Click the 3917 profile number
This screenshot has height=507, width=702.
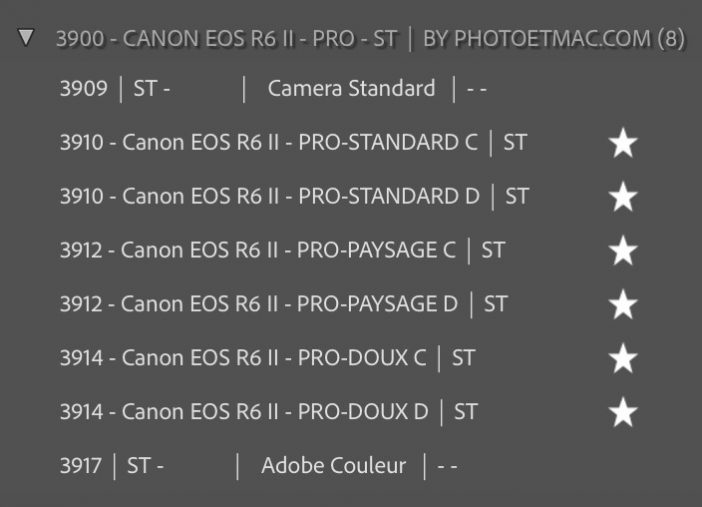point(80,465)
